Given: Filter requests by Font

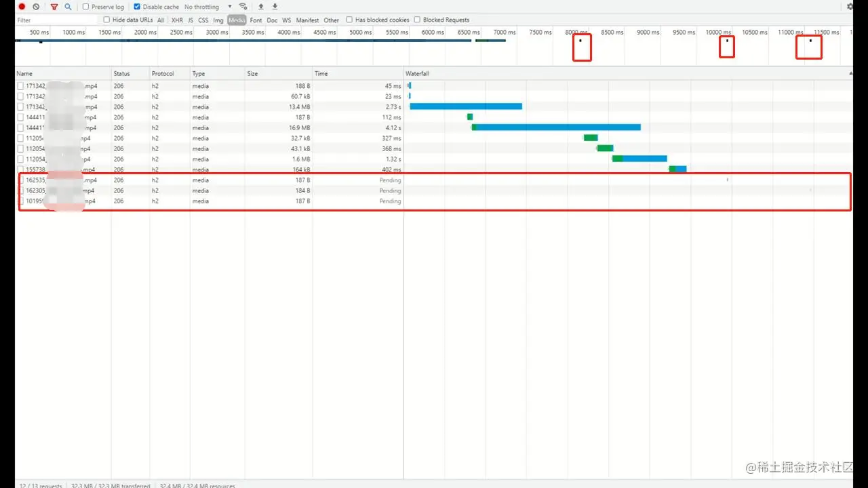Looking at the screenshot, I should [x=256, y=20].
